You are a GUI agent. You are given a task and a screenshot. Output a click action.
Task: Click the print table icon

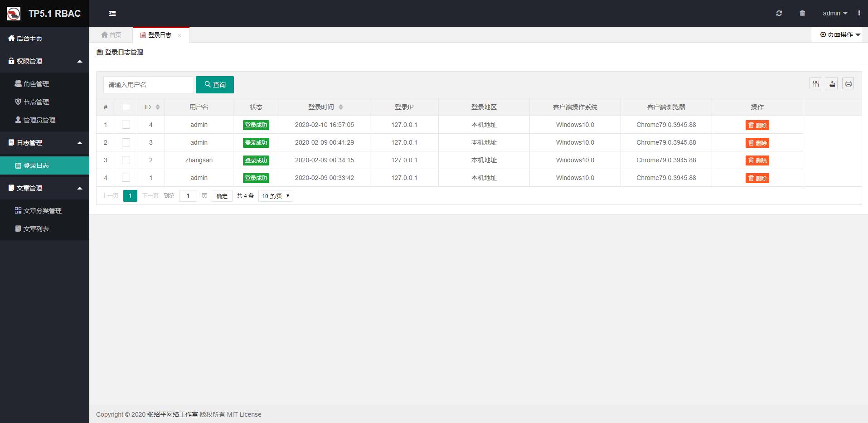click(848, 83)
